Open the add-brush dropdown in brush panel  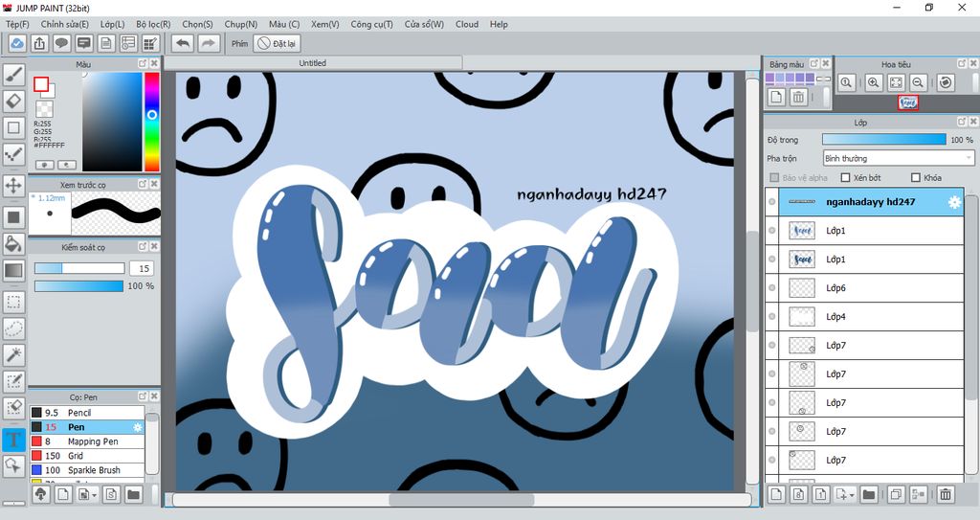pos(95,495)
